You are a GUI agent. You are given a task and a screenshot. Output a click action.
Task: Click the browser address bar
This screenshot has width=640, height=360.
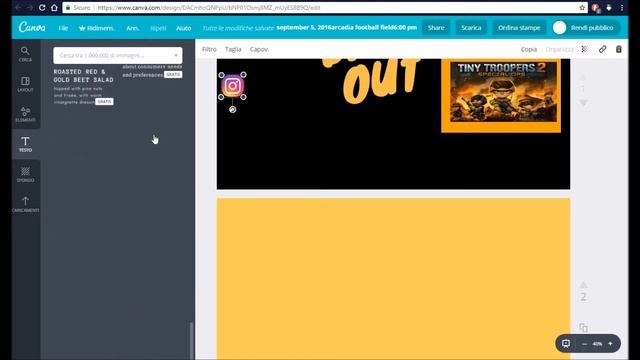pyautogui.click(x=325, y=7)
